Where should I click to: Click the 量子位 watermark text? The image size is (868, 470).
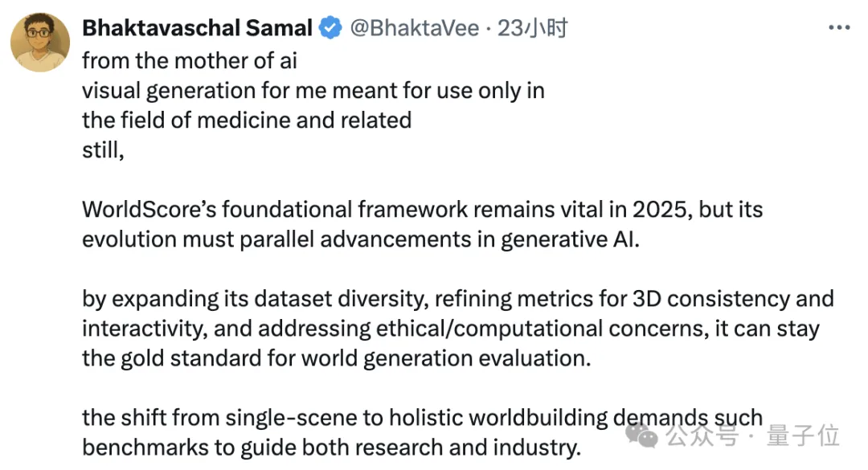coord(803,435)
